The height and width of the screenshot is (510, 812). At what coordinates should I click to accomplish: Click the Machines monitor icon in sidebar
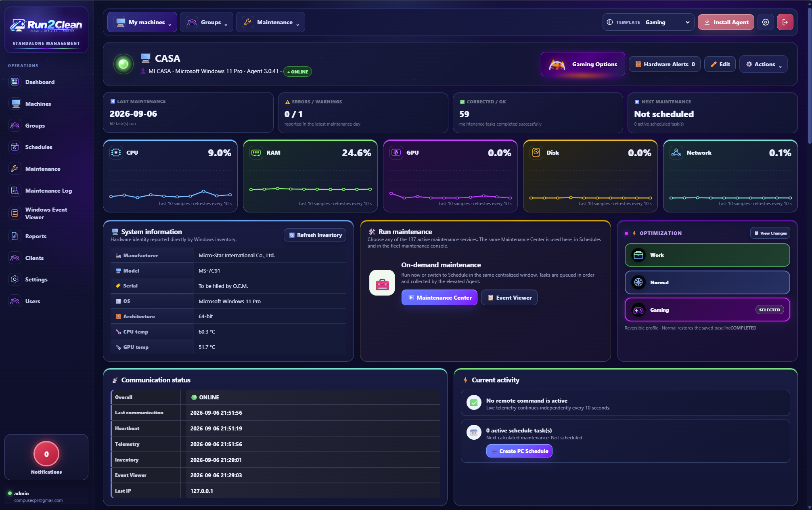click(15, 104)
